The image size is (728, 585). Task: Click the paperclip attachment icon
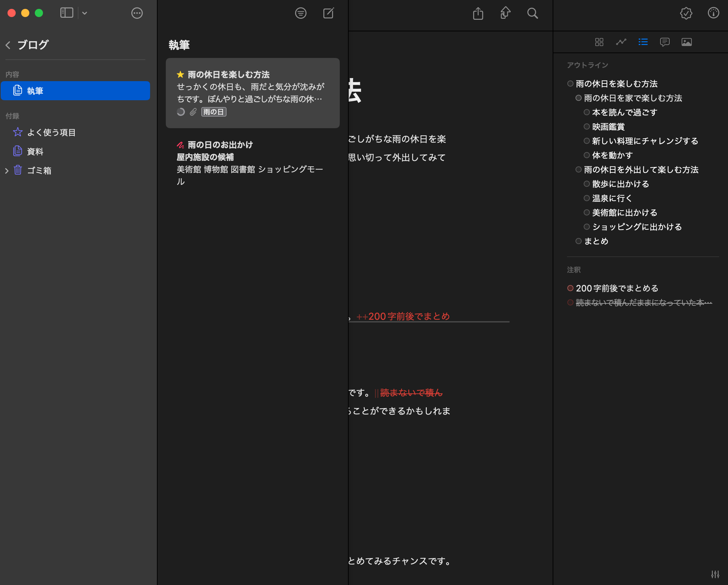tap(193, 112)
